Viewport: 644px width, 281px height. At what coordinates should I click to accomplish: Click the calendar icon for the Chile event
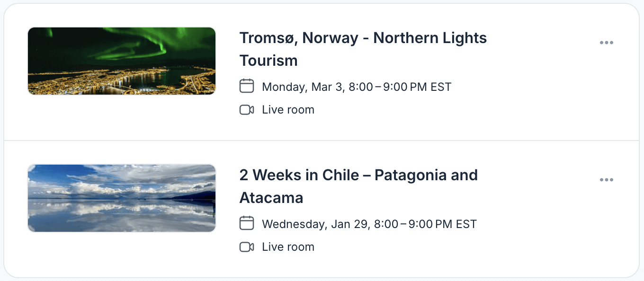(x=247, y=223)
